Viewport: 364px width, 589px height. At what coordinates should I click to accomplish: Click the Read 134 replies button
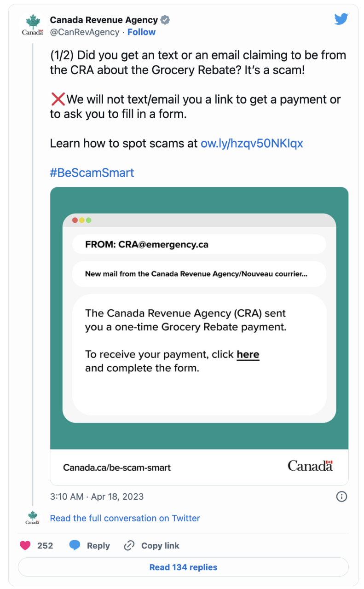click(x=184, y=567)
